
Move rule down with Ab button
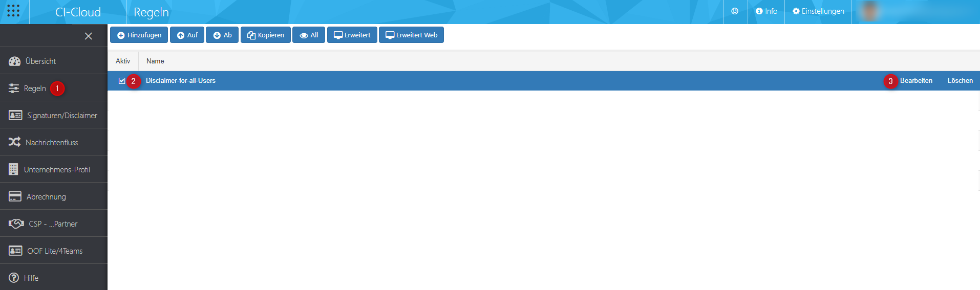222,35
